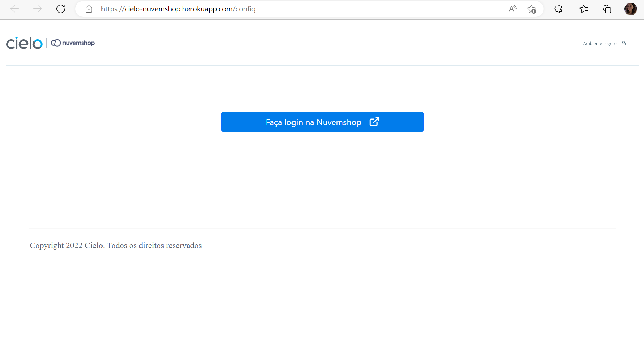Open the Read aloud icon
The width and height of the screenshot is (644, 338).
(513, 9)
